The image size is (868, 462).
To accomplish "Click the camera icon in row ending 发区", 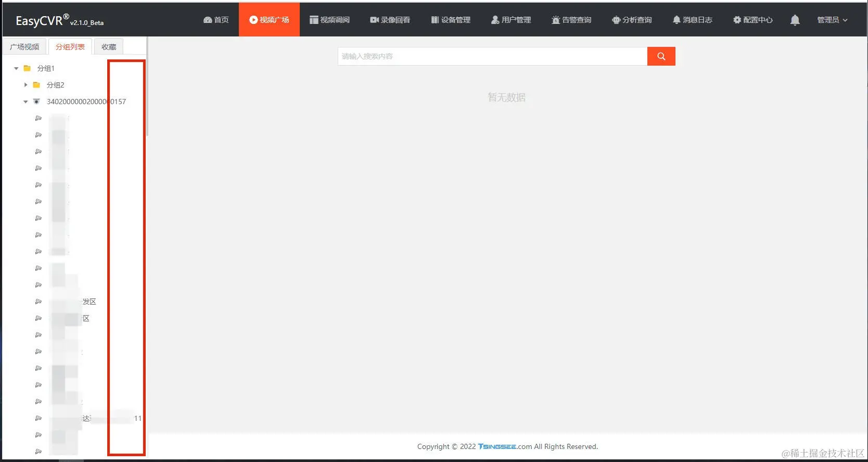I will tap(39, 302).
